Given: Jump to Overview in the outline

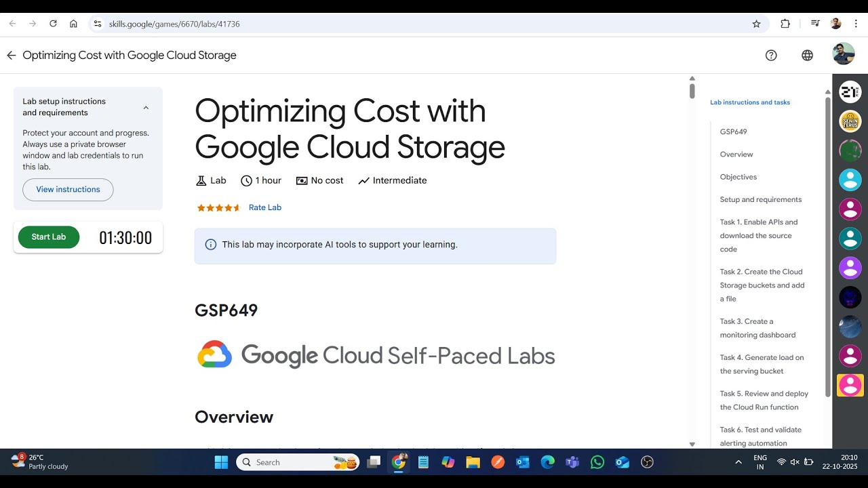Looking at the screenshot, I should coord(736,155).
